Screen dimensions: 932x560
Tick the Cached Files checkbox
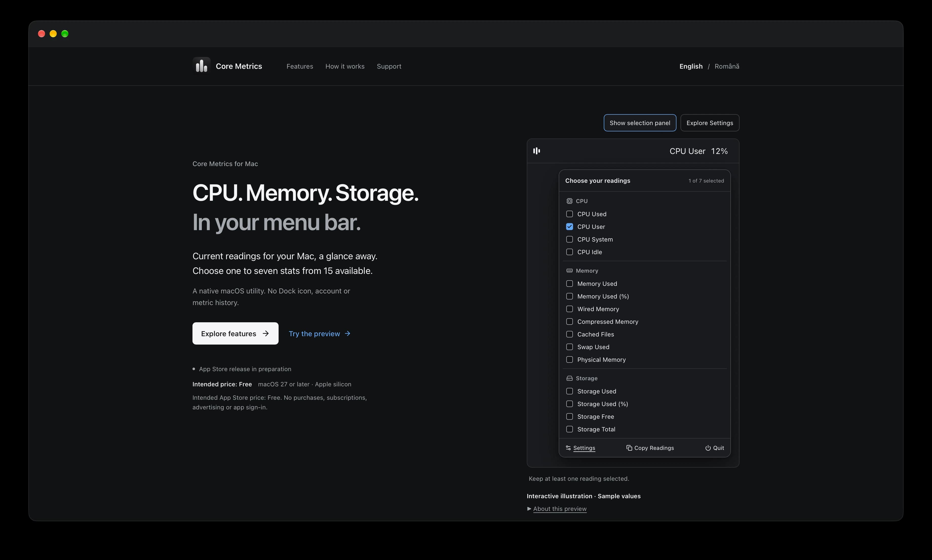[x=569, y=334]
